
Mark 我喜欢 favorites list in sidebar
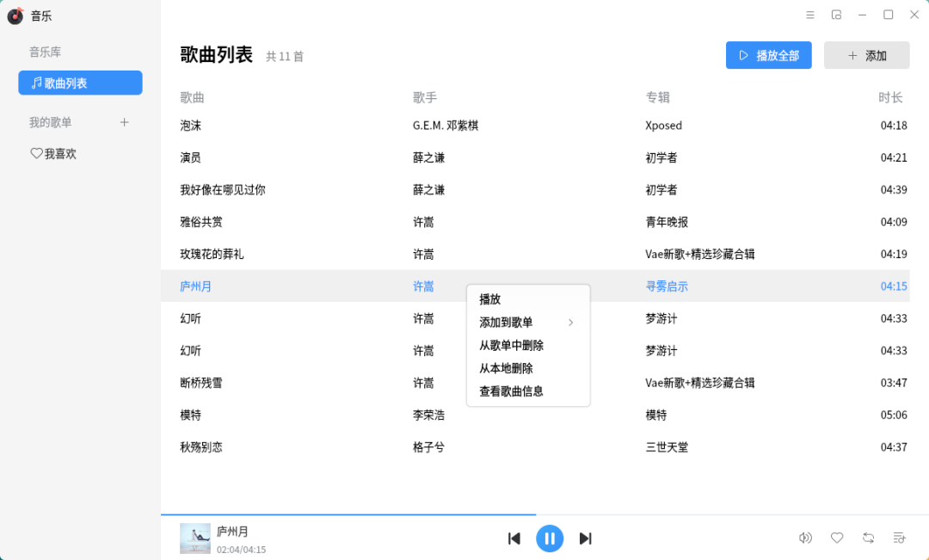(52, 153)
